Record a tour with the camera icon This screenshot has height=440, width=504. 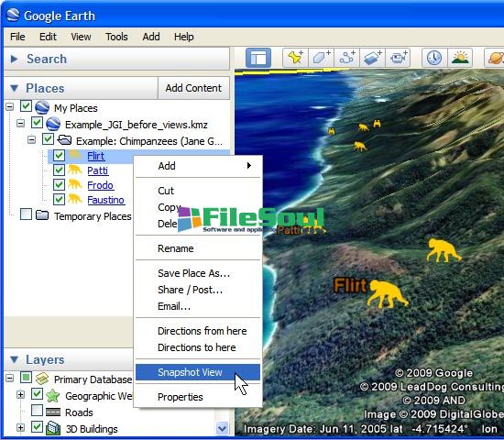pos(398,58)
